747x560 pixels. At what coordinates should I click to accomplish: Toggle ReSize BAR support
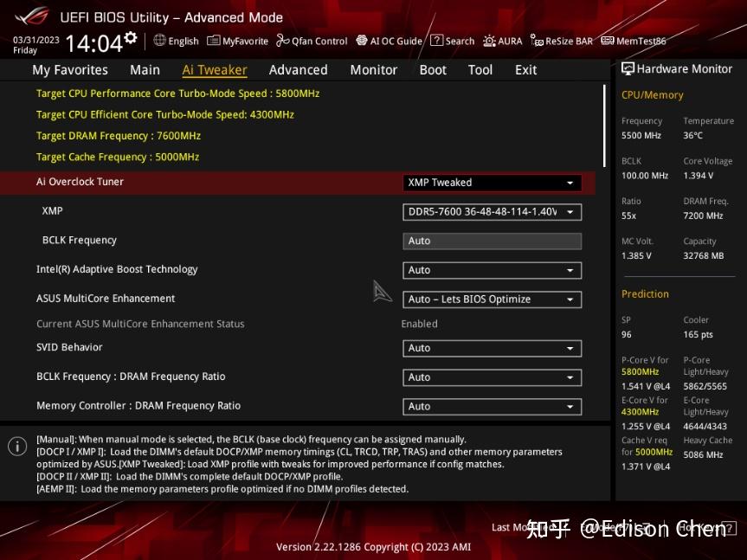(x=562, y=41)
